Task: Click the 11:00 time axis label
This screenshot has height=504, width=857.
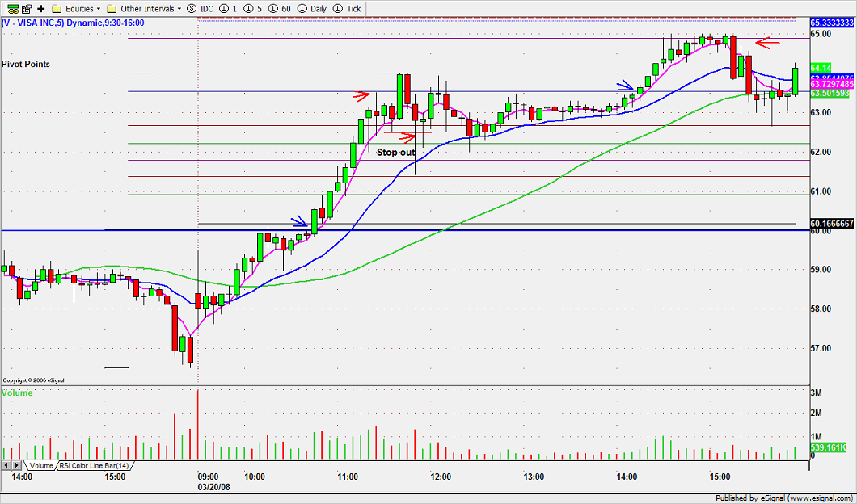Action: [x=348, y=477]
